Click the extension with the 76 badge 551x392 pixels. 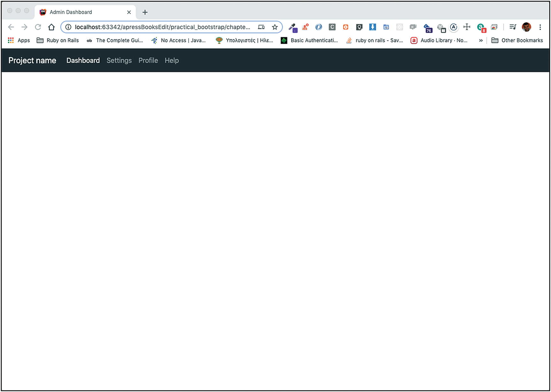click(x=427, y=28)
